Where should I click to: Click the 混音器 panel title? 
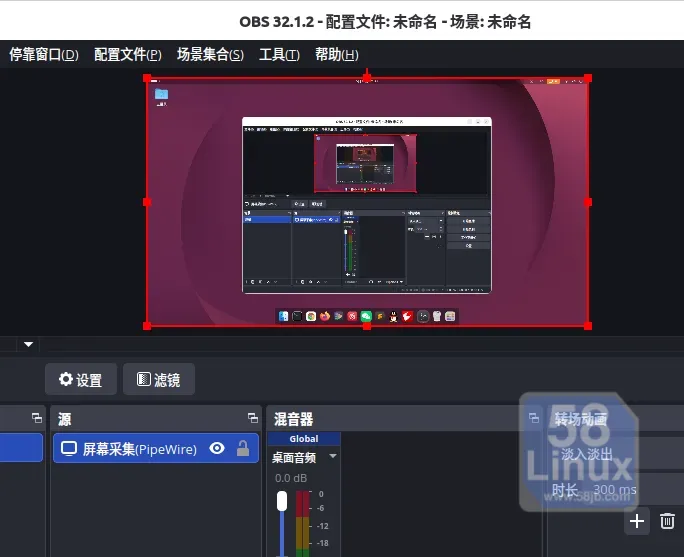(294, 419)
